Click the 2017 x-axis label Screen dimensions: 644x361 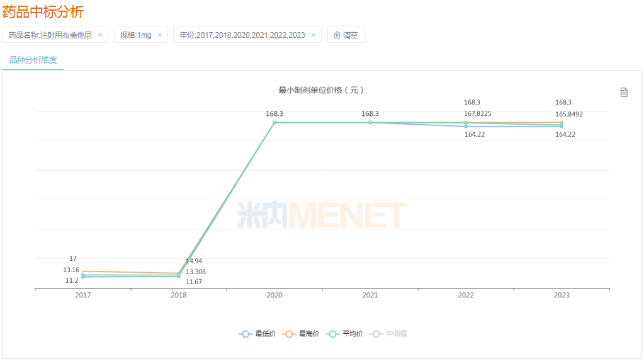coord(83,295)
